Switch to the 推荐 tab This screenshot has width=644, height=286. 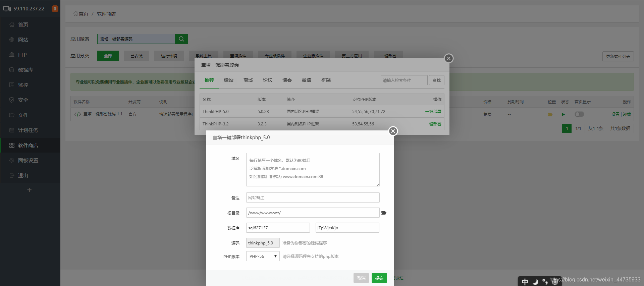click(x=209, y=80)
